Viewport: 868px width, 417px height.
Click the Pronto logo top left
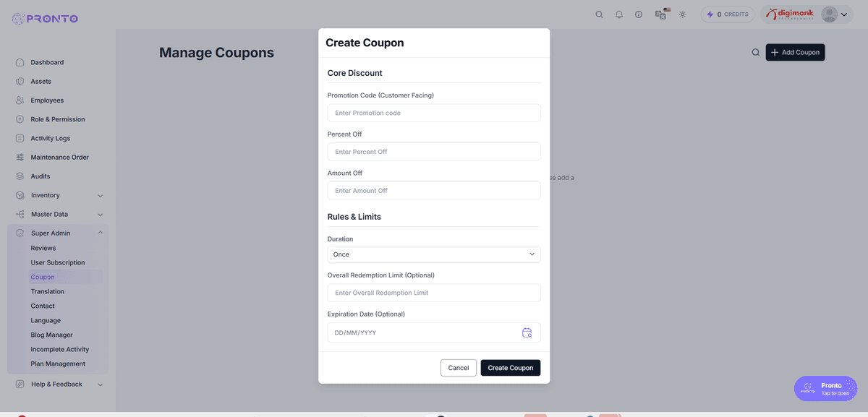(x=44, y=17)
